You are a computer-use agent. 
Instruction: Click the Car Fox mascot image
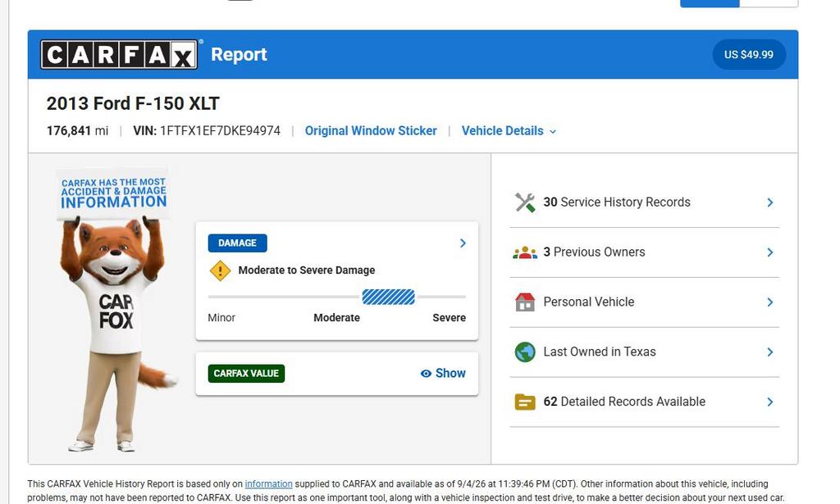(115, 311)
